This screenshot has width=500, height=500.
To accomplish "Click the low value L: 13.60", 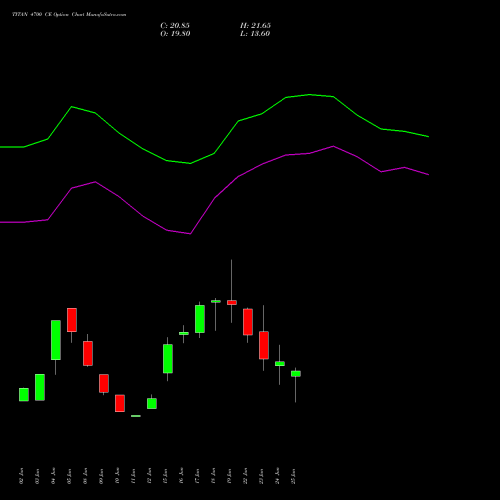I will 255,34.
